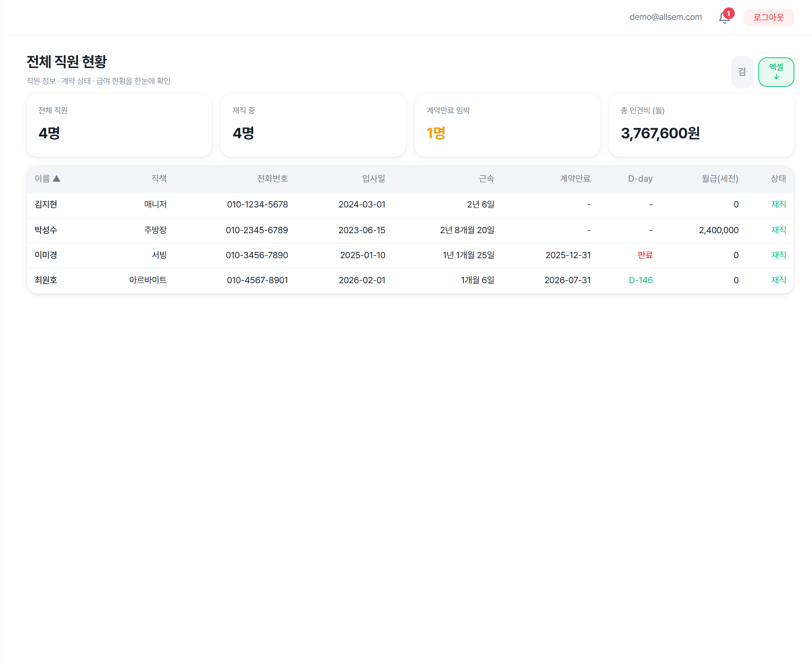Focus the 검색 search field
This screenshot has height=662, width=812.
(742, 72)
